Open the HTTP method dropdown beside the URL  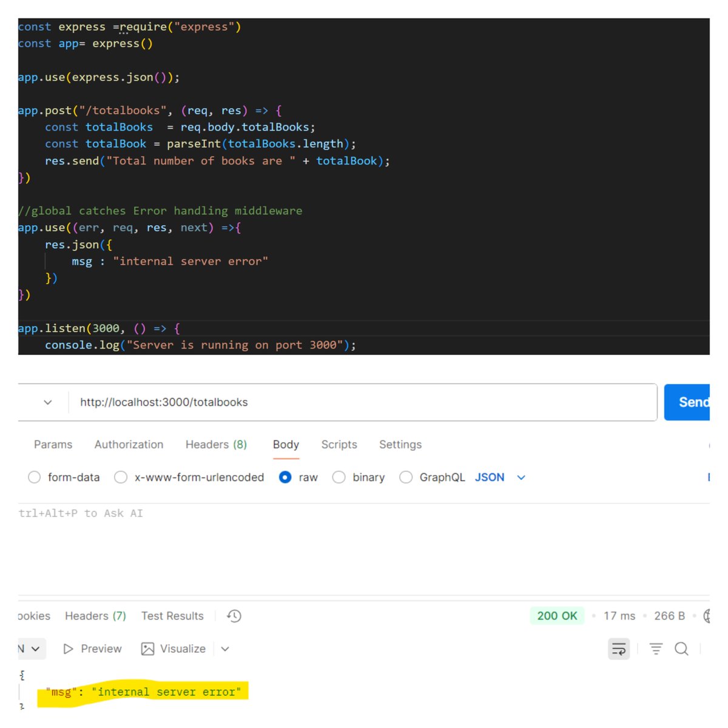pos(47,402)
